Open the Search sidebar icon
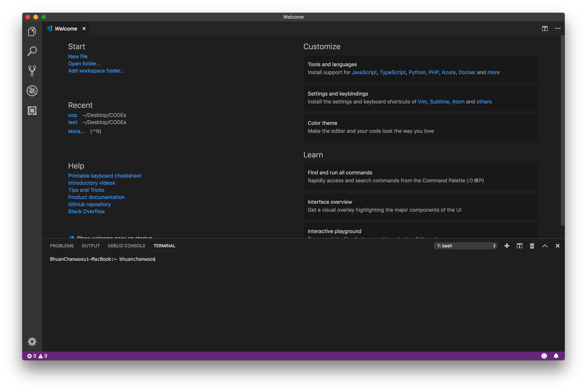The image size is (587, 392). (x=32, y=51)
